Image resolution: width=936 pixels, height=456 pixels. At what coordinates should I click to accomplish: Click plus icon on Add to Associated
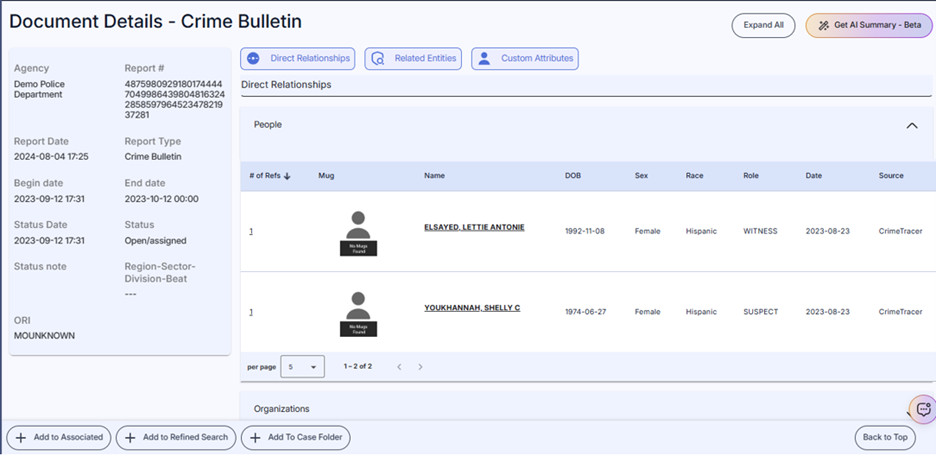coord(21,437)
